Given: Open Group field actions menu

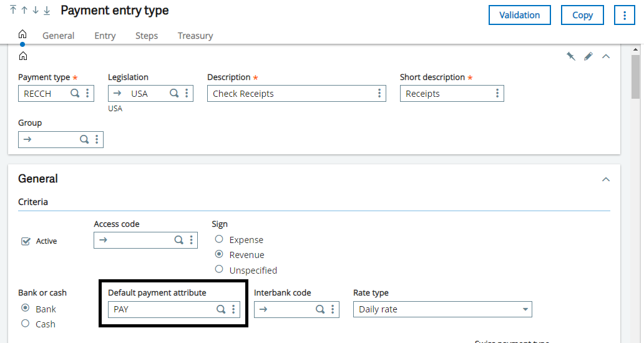Looking at the screenshot, I should (x=97, y=139).
